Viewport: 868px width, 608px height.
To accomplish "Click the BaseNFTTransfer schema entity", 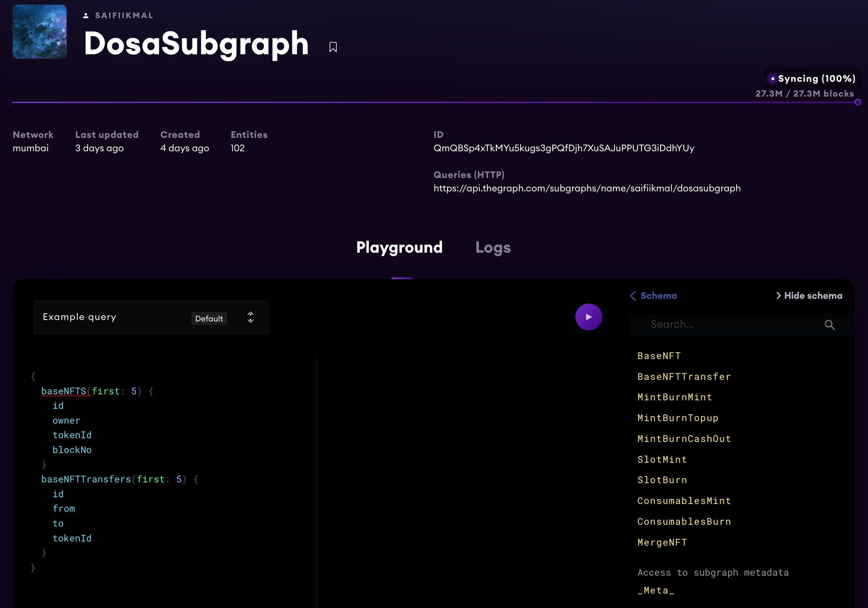I will tap(684, 376).
